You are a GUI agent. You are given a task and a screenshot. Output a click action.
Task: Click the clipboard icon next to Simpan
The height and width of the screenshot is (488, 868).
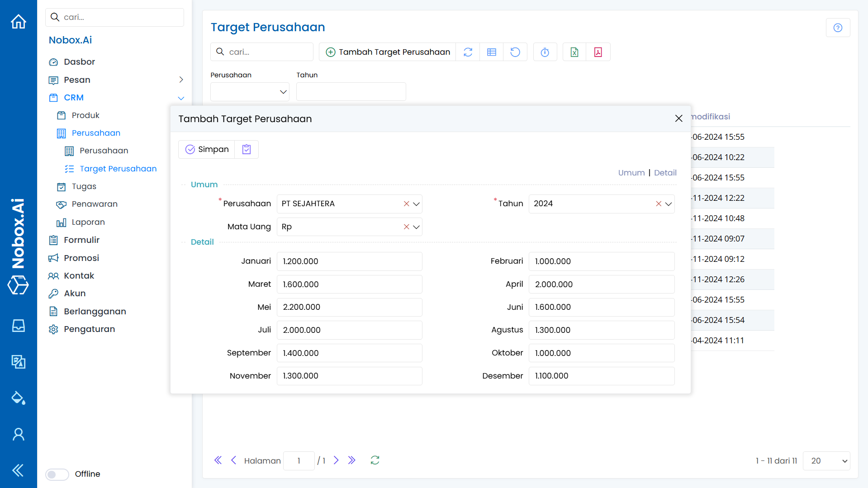point(247,149)
